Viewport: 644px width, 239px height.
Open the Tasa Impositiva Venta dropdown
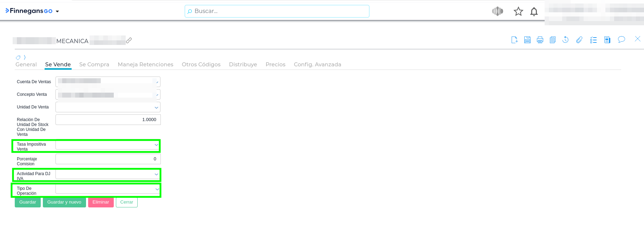coord(156,145)
